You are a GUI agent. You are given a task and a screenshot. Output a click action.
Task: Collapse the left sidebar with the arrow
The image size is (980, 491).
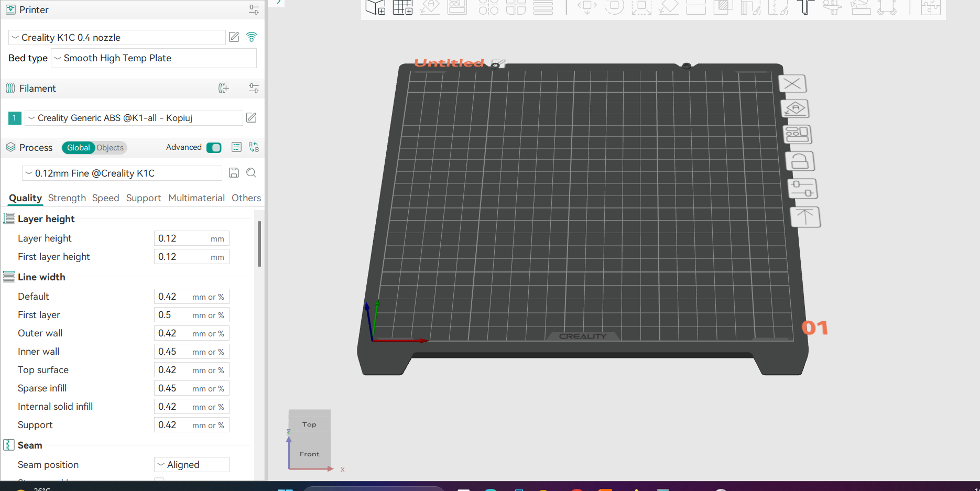[279, 3]
